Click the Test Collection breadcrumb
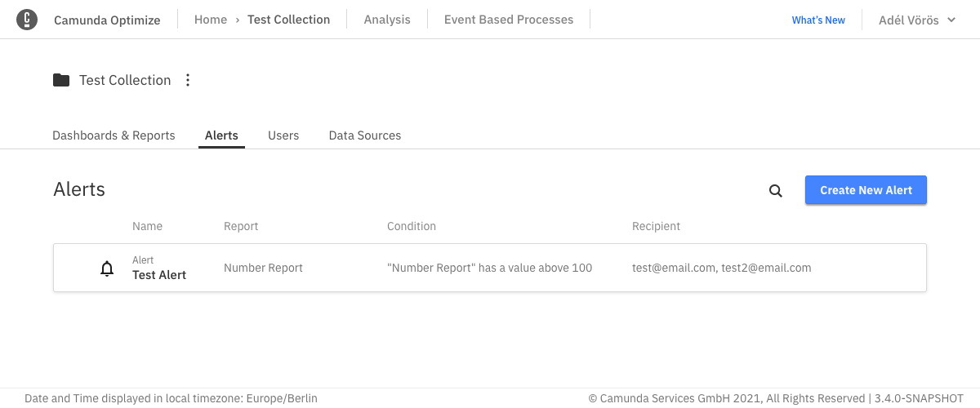980x408 pixels. 288,20
